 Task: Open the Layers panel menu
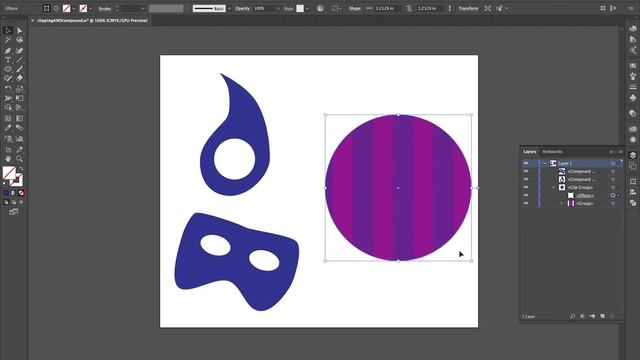tap(621, 151)
